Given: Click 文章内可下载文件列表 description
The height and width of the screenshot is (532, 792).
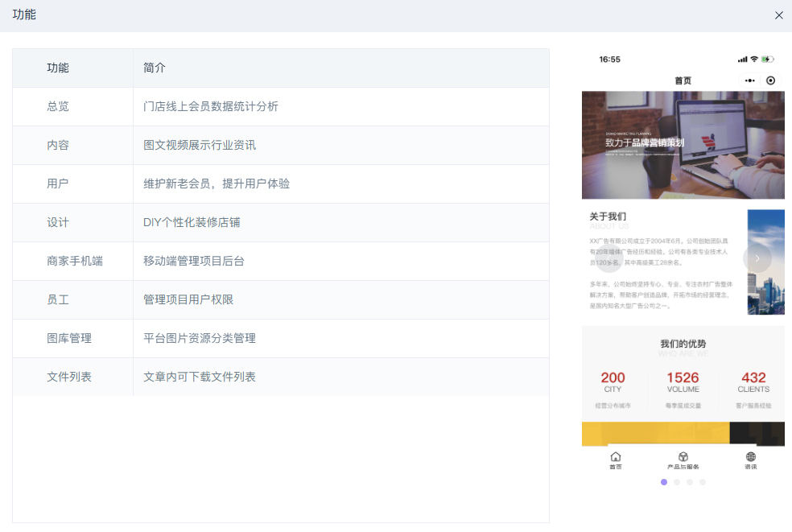Looking at the screenshot, I should [x=200, y=377].
